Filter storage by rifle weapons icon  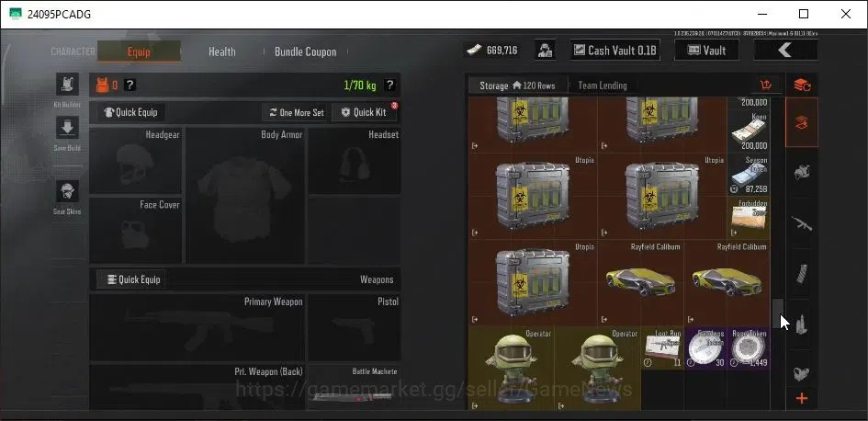pyautogui.click(x=802, y=223)
